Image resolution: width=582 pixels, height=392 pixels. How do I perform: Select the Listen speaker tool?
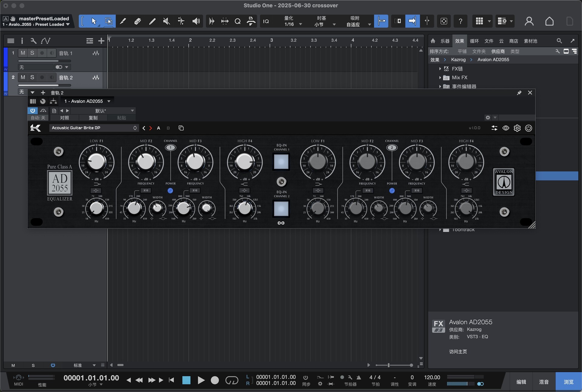click(x=196, y=21)
